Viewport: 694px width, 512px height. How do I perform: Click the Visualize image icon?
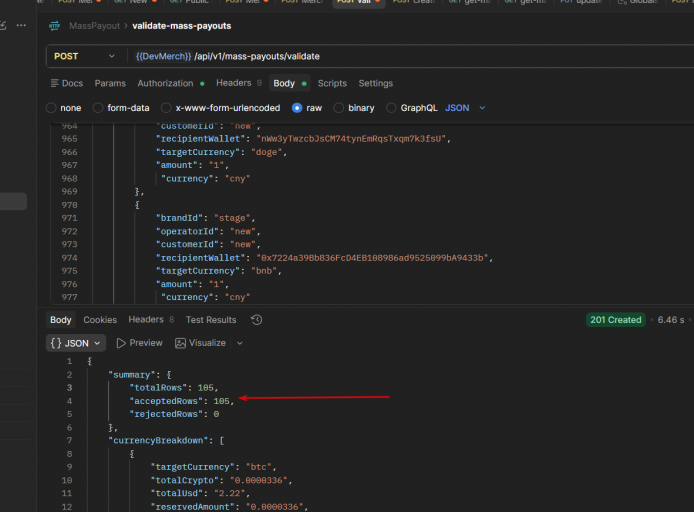pyautogui.click(x=180, y=343)
